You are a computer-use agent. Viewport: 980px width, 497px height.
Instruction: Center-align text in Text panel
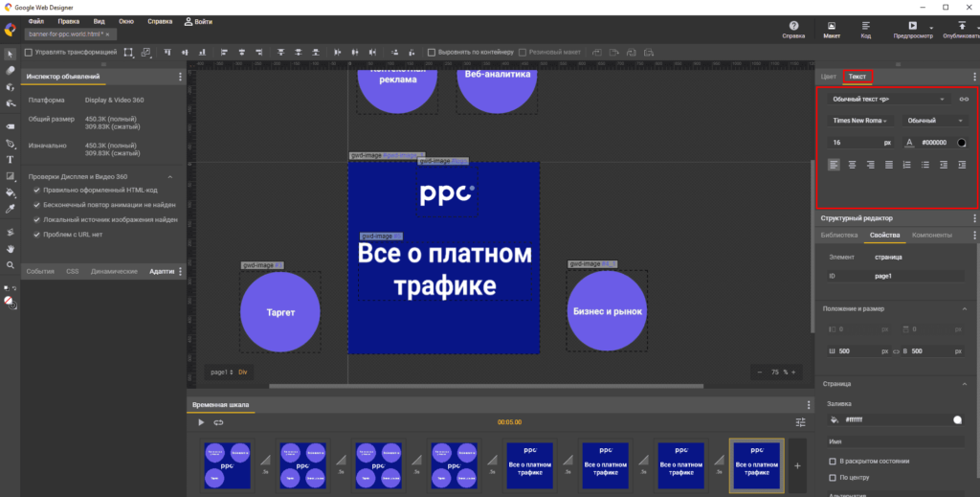tap(852, 165)
